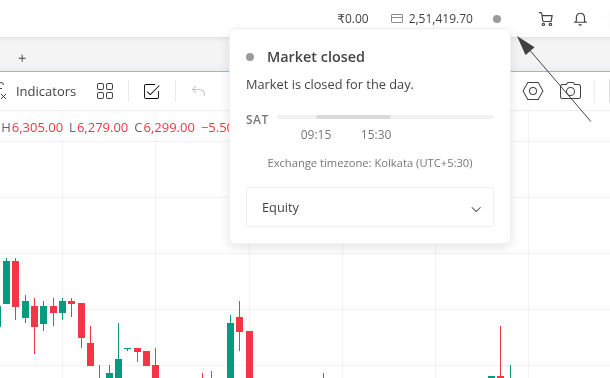The height and width of the screenshot is (378, 610).
Task: Click the high value H6,305.00
Action: pos(32,128)
